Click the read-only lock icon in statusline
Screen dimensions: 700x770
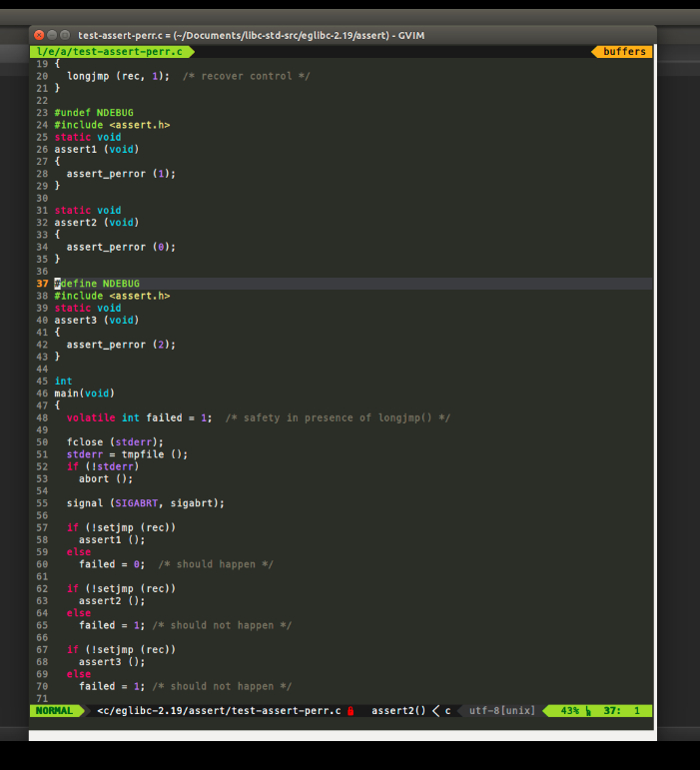coord(350,711)
